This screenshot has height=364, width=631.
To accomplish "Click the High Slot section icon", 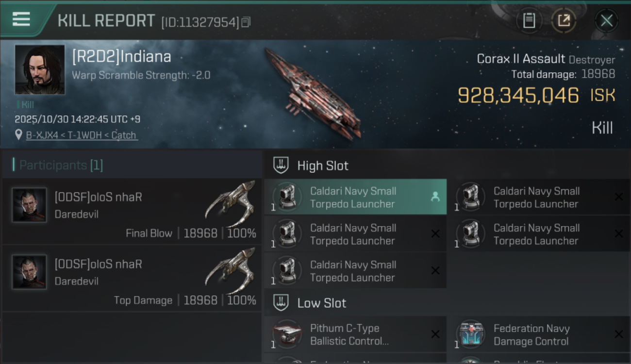I will click(281, 165).
